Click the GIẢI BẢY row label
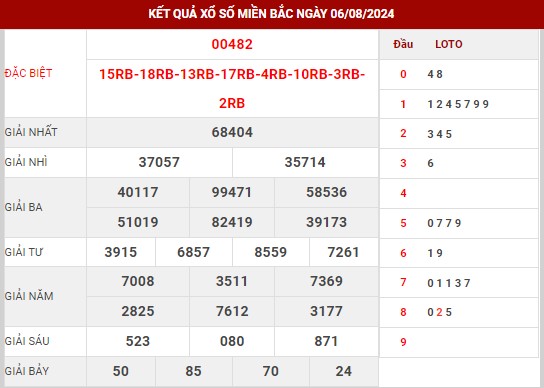The width and height of the screenshot is (544, 388). point(26,371)
